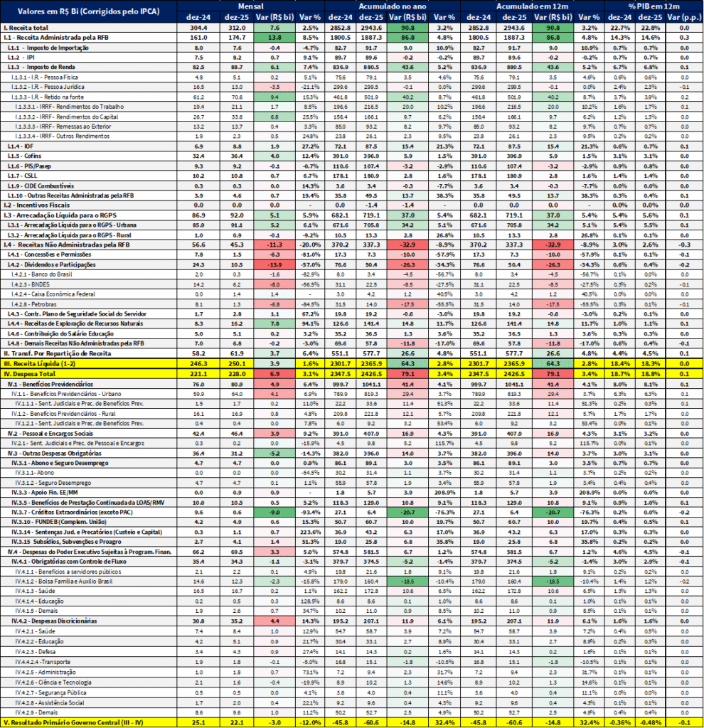704x728 pixels.
Task: Click 'Bolsa Família e Auxílio Brasil' row label
Action: click(x=63, y=581)
